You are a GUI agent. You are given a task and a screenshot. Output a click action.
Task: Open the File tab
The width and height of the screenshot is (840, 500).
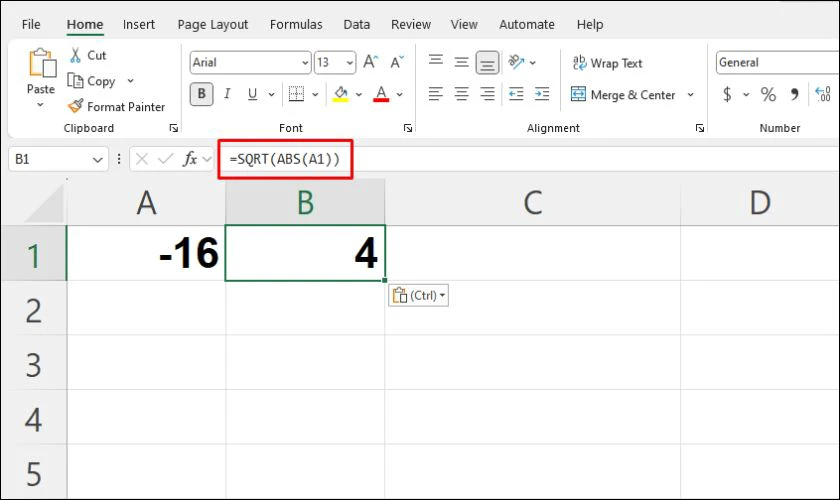pyautogui.click(x=31, y=24)
